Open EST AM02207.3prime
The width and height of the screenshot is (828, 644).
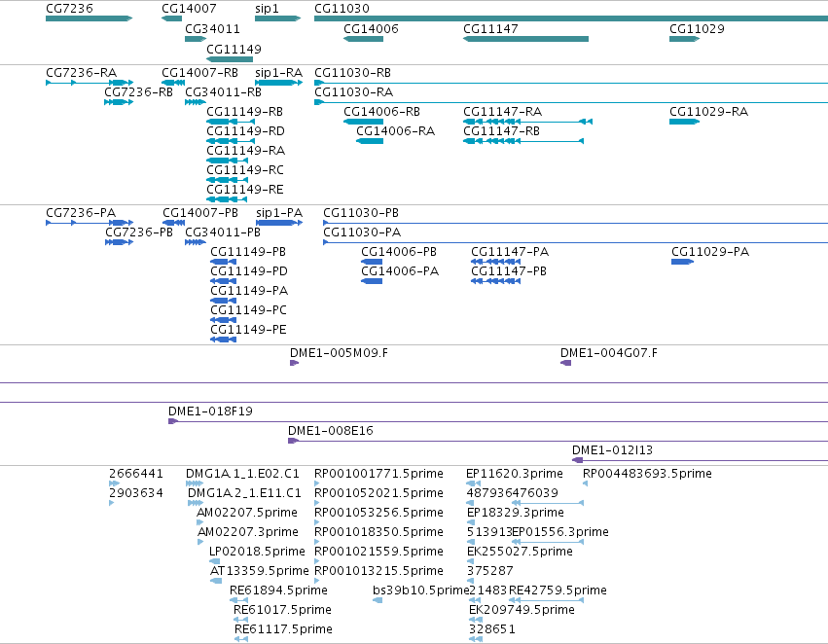(248, 532)
